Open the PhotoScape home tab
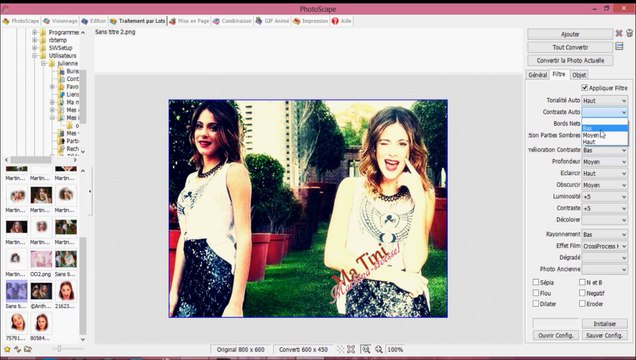 click(x=21, y=21)
